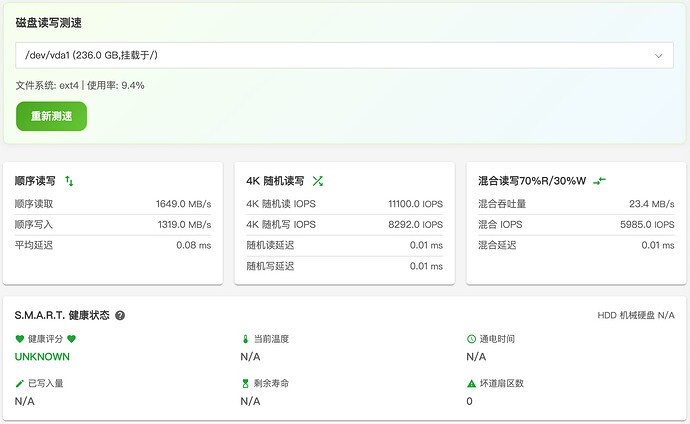Screen dimensions: 690x424
Task: Click the clock icon beside 通电时间
Action: (471, 339)
